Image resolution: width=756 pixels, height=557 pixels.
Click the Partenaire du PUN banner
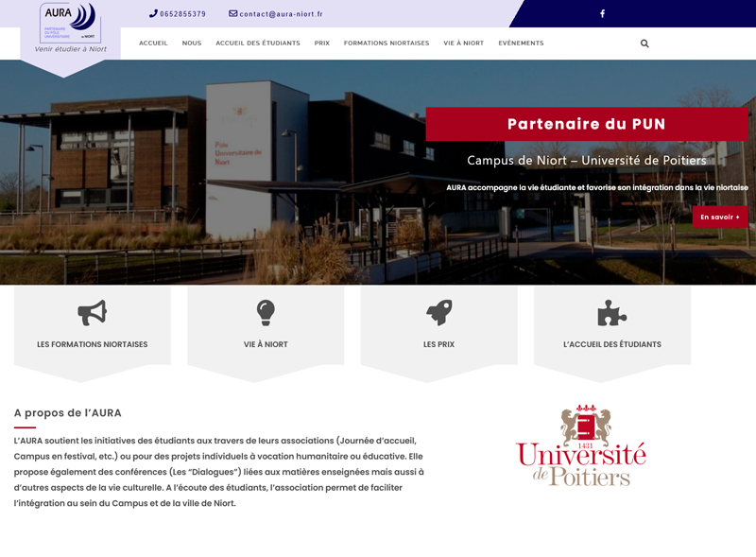click(x=587, y=124)
